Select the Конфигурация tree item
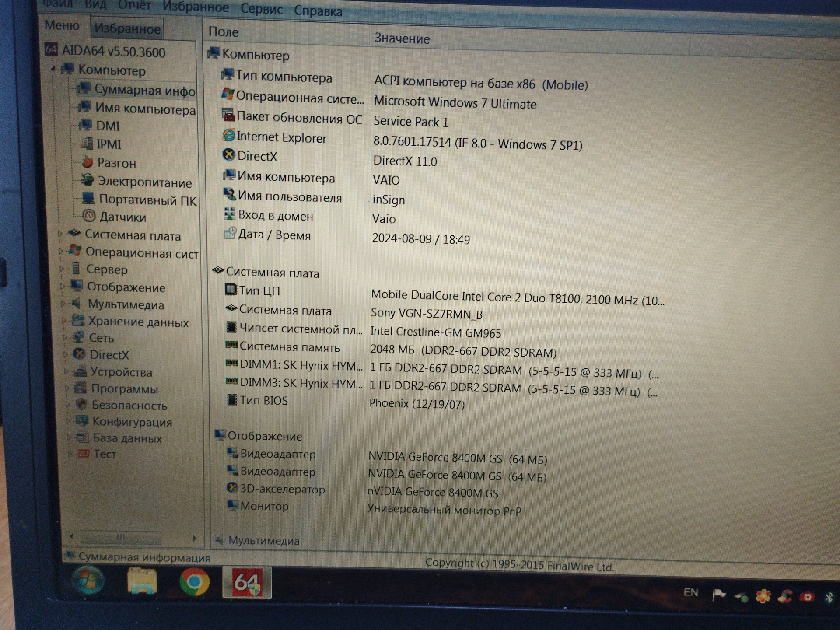Screen dimensions: 840x630 point(123,421)
